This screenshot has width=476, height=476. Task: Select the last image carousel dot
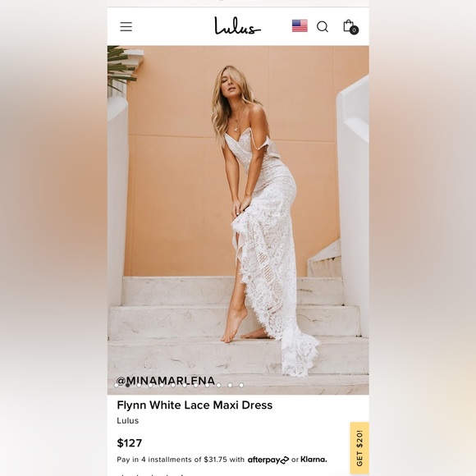[x=241, y=385]
